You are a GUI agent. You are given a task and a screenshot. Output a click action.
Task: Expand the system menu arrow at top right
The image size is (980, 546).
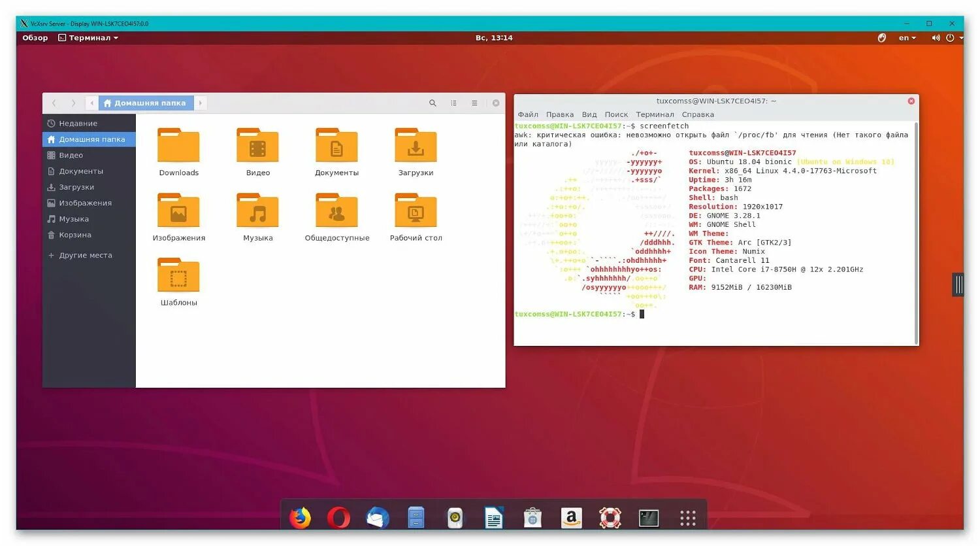tap(961, 38)
